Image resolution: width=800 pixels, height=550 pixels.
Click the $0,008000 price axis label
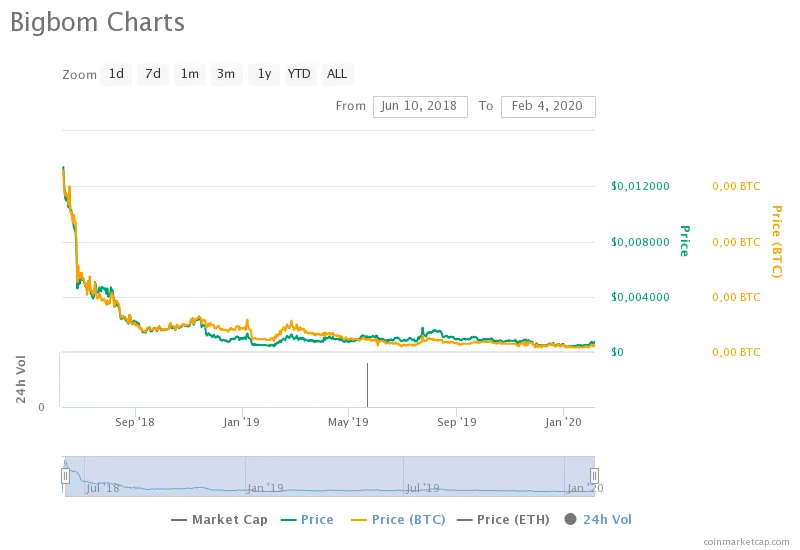point(640,242)
